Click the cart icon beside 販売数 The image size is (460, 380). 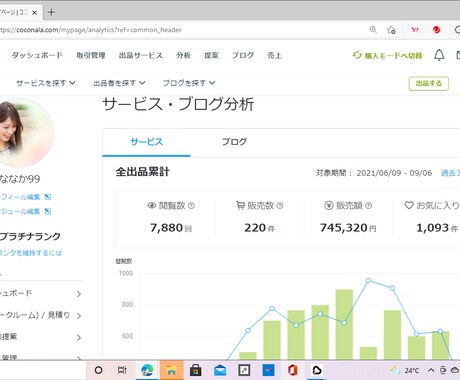(x=240, y=205)
